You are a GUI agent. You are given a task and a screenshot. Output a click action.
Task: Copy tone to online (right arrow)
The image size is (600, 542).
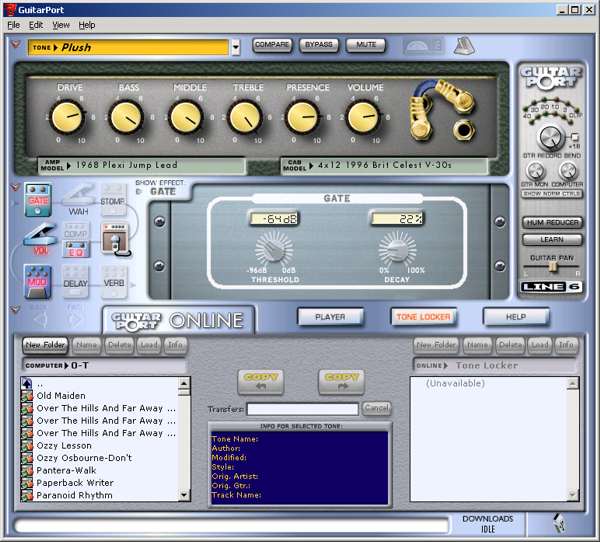(341, 382)
